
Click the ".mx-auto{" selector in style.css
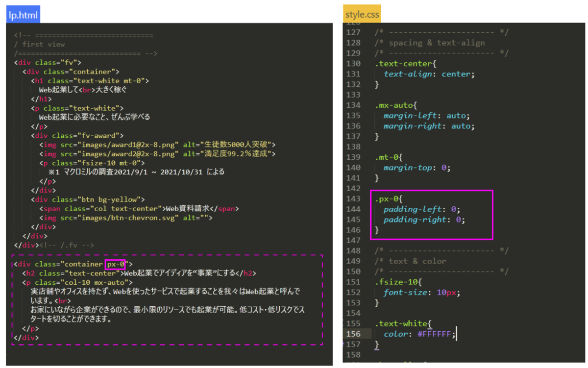(x=395, y=105)
